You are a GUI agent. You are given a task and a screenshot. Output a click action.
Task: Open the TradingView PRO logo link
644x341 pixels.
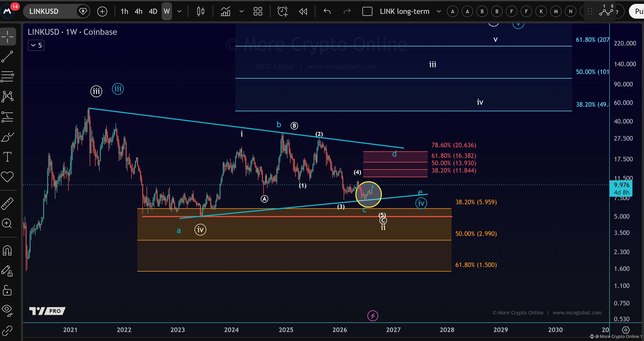pos(47,311)
